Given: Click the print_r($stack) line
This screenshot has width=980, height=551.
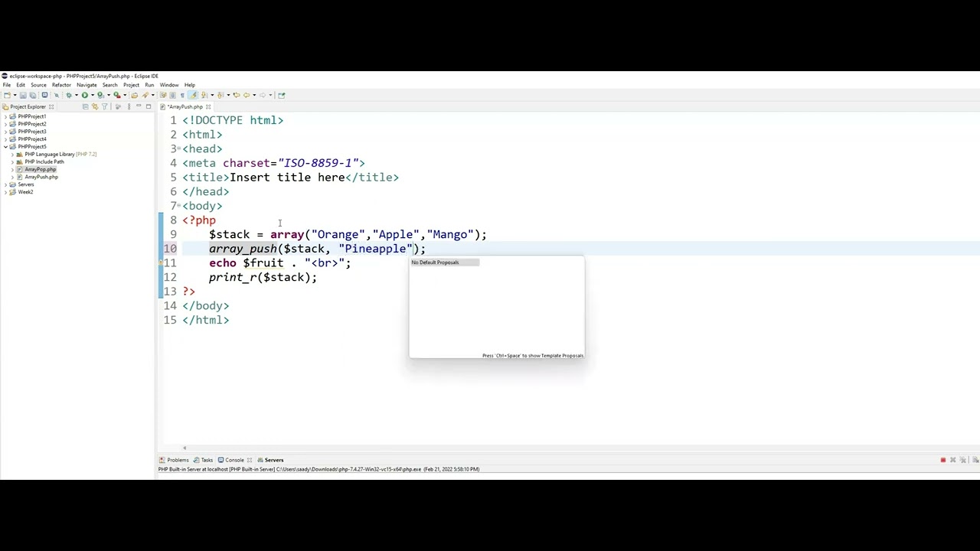Looking at the screenshot, I should [263, 277].
